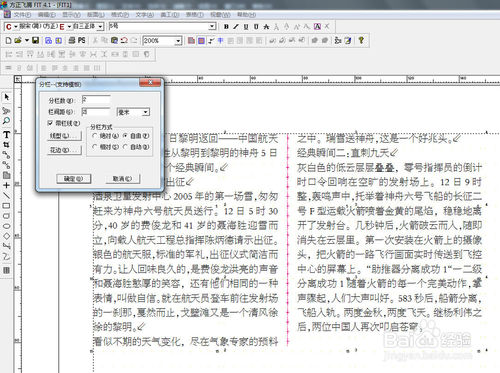This screenshot has width=500, height=373.
Task: Select the Text (T) tool
Action: tap(6, 134)
